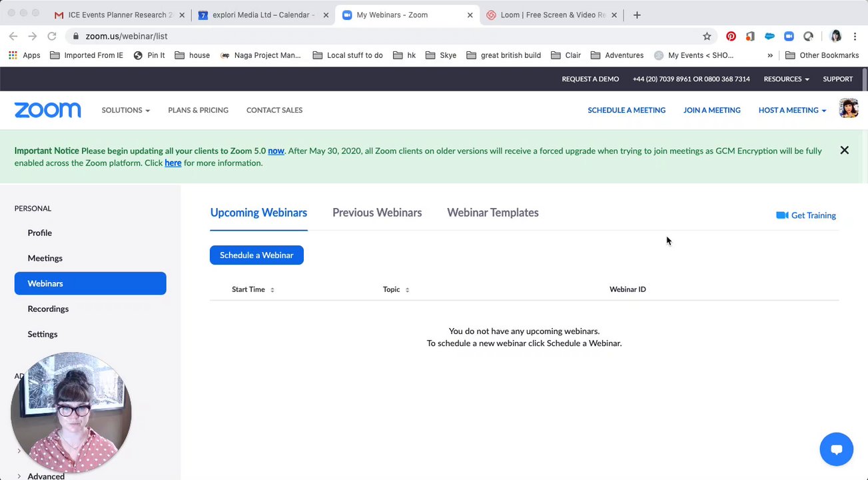Open the chat support bubble
The width and height of the screenshot is (868, 480).
click(x=836, y=449)
